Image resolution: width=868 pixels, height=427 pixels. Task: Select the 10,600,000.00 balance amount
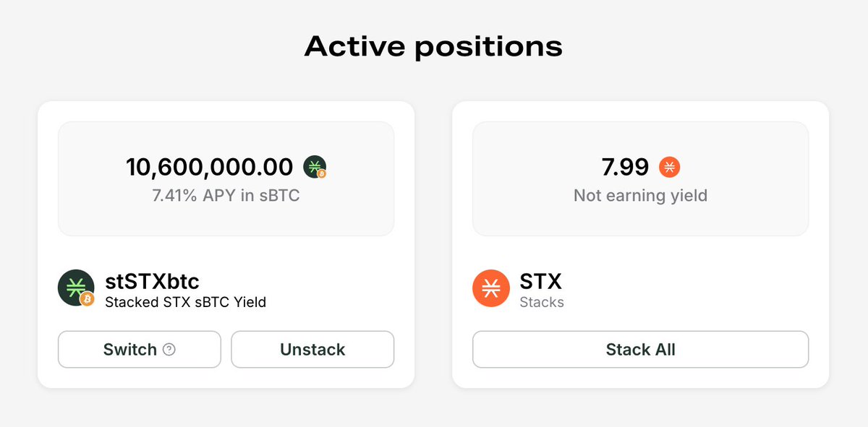click(x=210, y=167)
